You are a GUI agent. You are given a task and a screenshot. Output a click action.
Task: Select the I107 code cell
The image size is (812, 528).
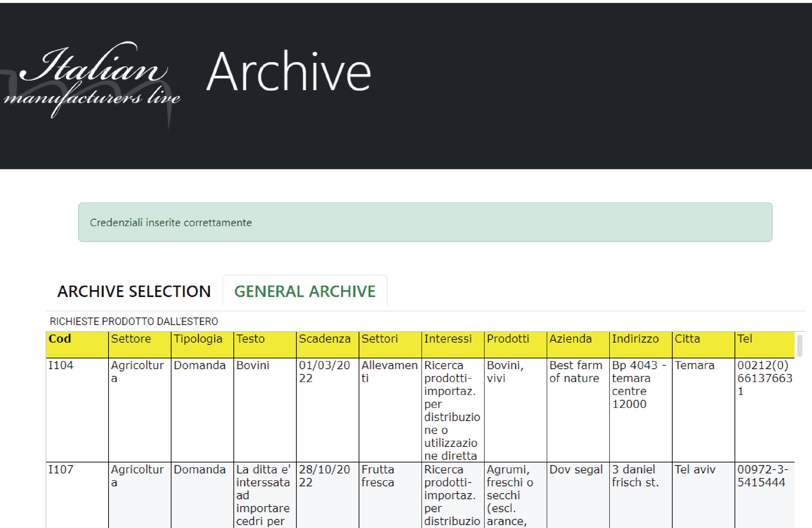(77, 495)
